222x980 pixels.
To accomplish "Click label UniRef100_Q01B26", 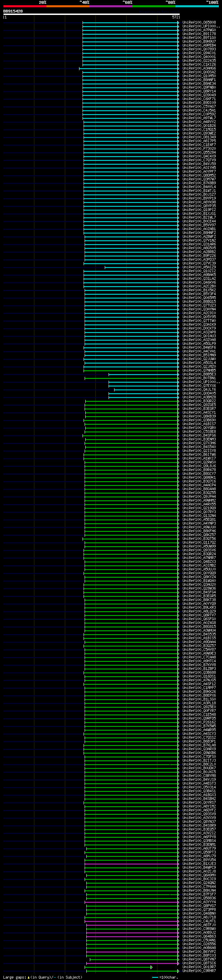I will [199, 125].
